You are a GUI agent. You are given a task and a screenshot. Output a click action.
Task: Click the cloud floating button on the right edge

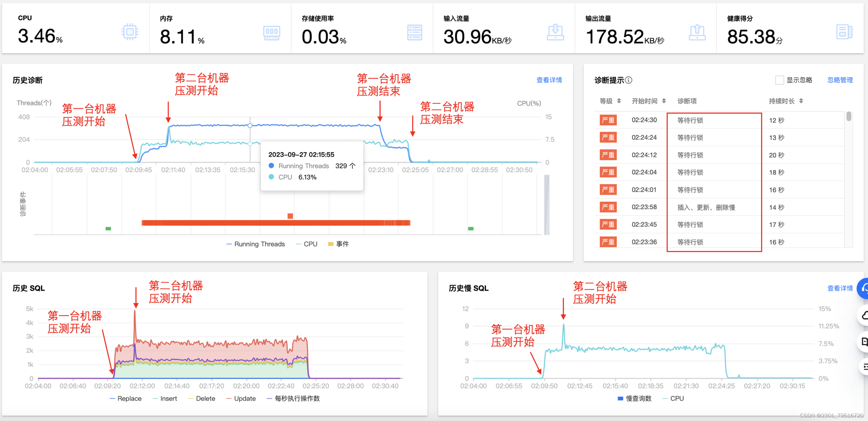coord(863,315)
